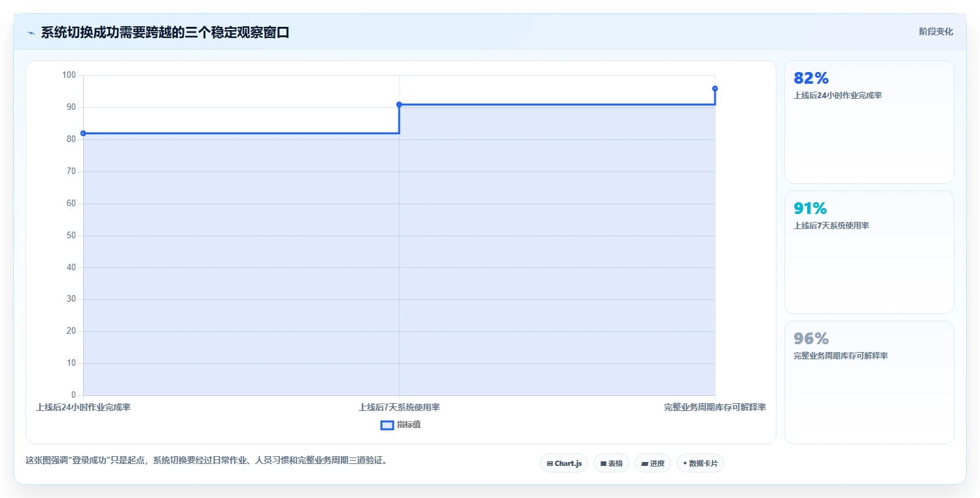
Task: Click the data point at value 96
Action: [715, 88]
